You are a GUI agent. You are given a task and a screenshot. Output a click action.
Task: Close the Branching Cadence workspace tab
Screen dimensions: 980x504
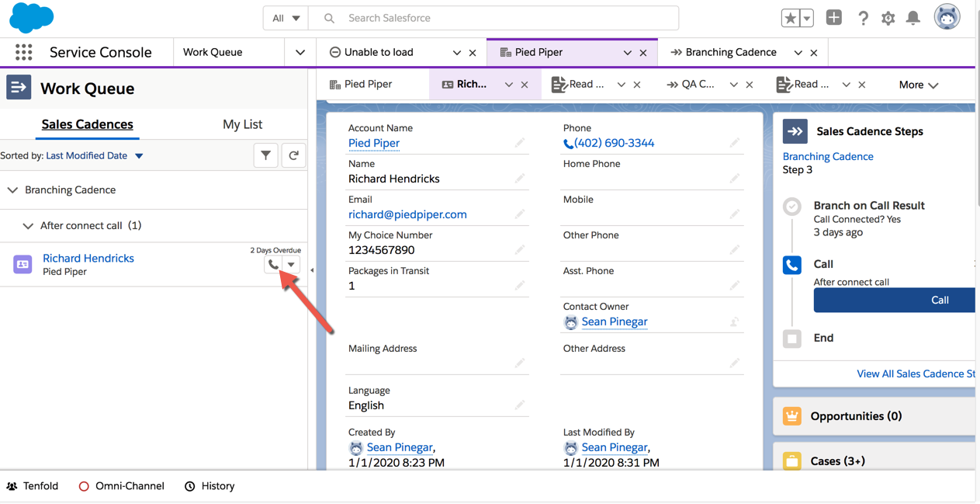[814, 53]
